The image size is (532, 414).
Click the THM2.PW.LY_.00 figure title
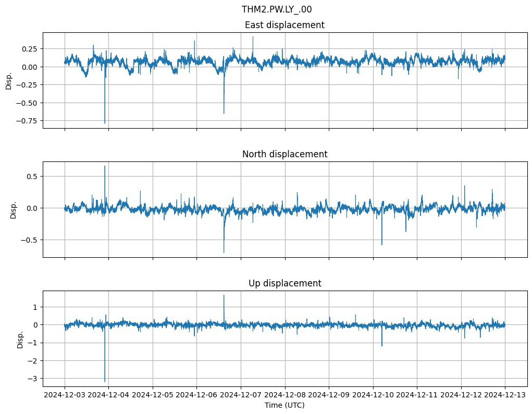(x=277, y=9)
